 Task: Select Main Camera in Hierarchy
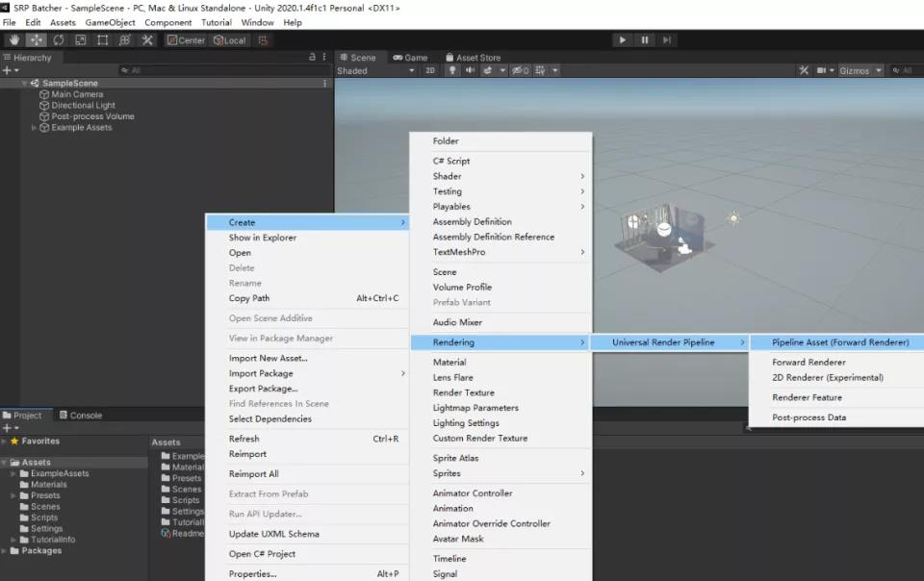[x=77, y=95]
